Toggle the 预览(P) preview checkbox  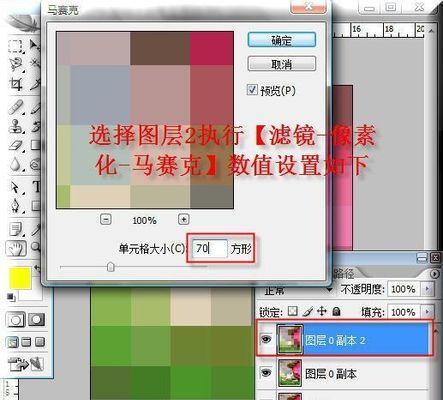tap(252, 90)
